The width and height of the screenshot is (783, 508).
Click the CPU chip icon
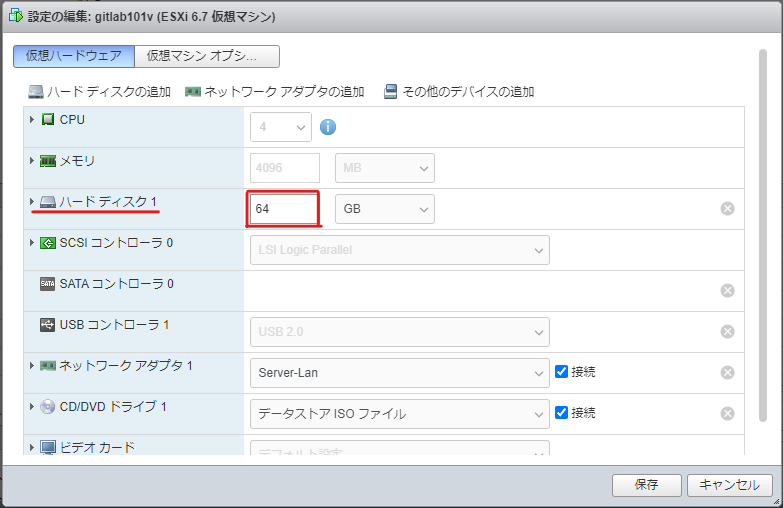pos(47,119)
